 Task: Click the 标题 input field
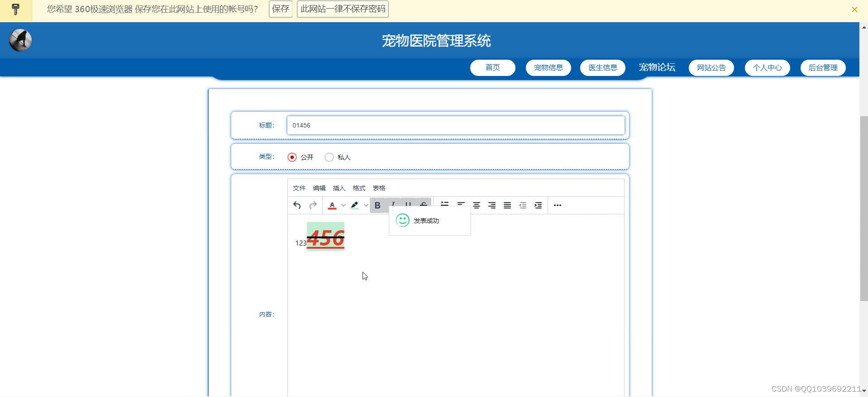pyautogui.click(x=456, y=125)
